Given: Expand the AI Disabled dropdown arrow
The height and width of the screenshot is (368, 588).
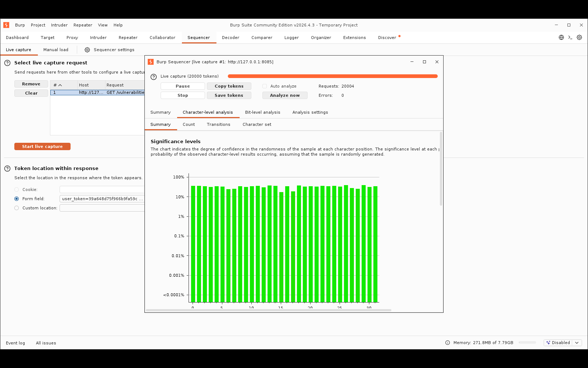Looking at the screenshot, I should click(577, 343).
